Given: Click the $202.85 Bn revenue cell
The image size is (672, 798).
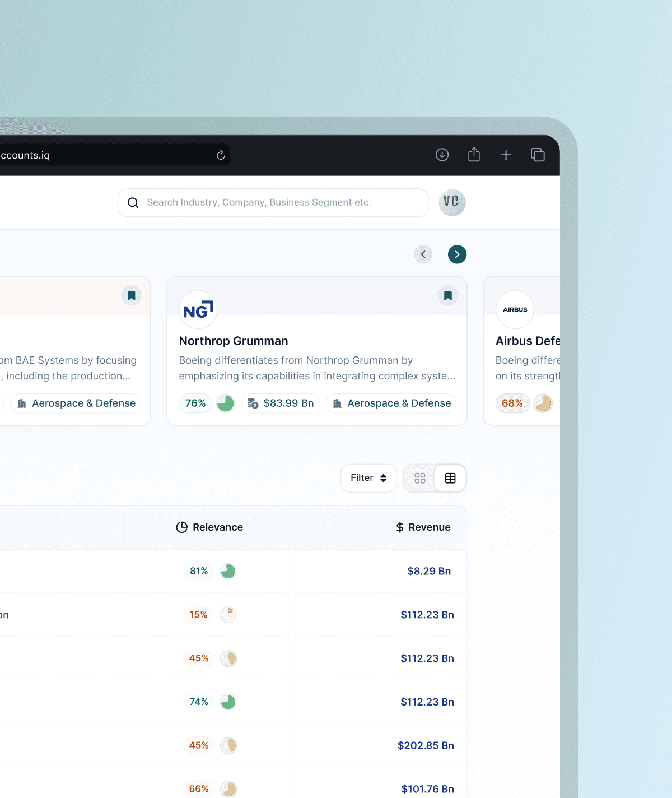Looking at the screenshot, I should click(426, 745).
